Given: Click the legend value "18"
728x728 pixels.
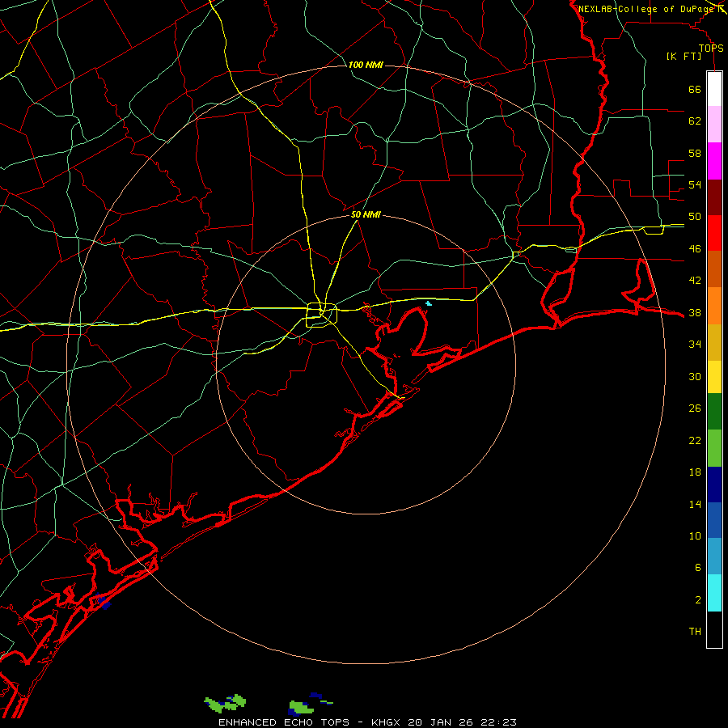Looking at the screenshot, I should coord(695,472).
